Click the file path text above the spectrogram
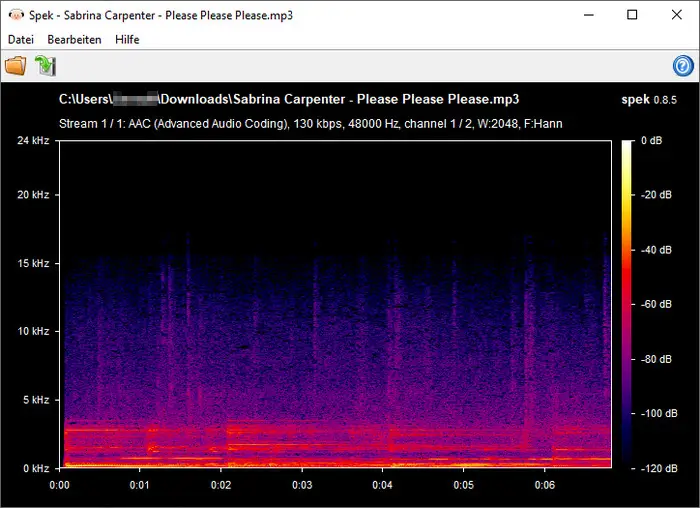The image size is (700, 508). click(x=289, y=99)
